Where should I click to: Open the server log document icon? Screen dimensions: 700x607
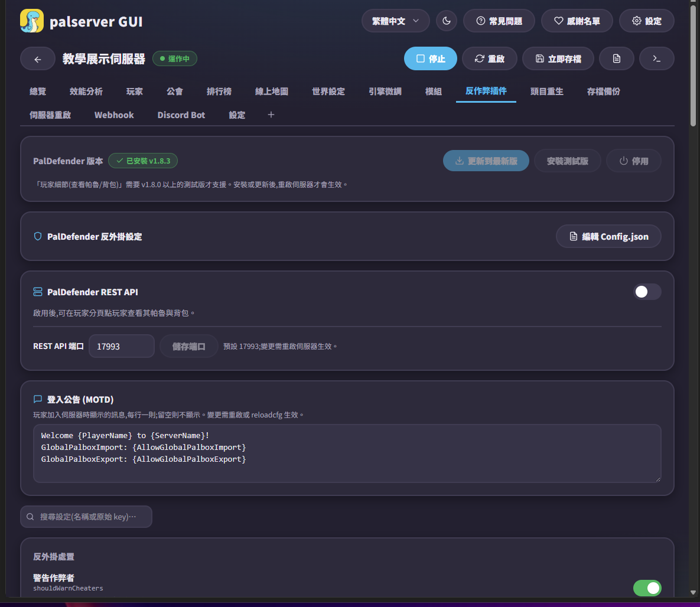616,58
